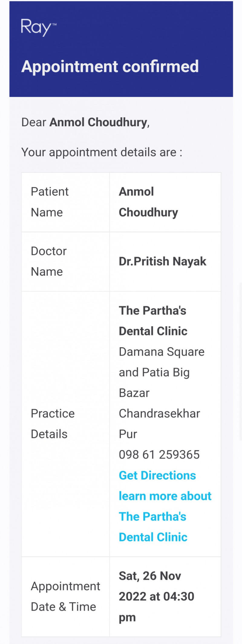Click the Appointment confirmed heading
This screenshot has height=644, width=242.
click(x=110, y=66)
